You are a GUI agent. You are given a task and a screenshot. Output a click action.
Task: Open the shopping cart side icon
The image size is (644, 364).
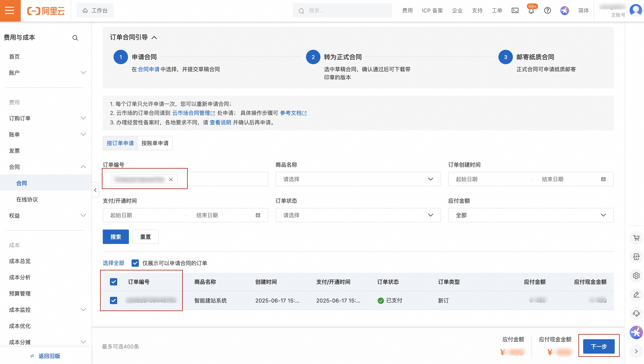[636, 238]
